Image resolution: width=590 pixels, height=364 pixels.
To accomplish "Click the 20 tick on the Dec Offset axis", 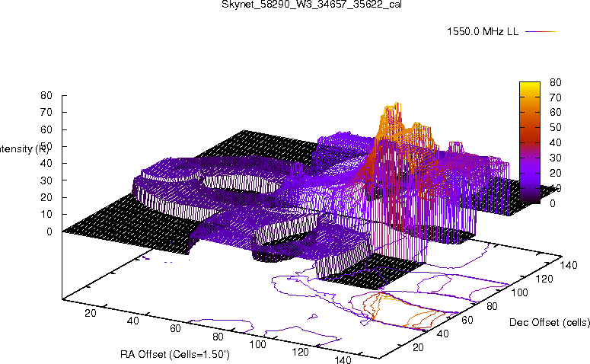I will [419, 347].
